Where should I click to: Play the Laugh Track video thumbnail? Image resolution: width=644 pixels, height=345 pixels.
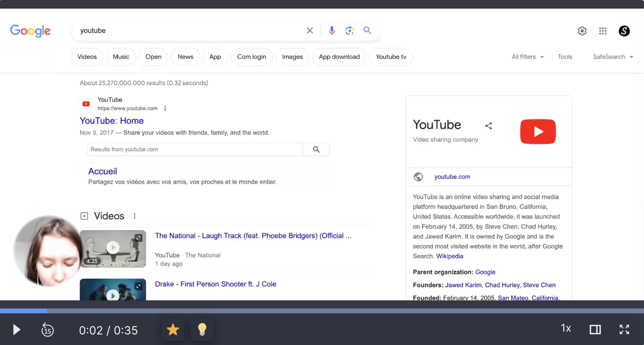113,249
